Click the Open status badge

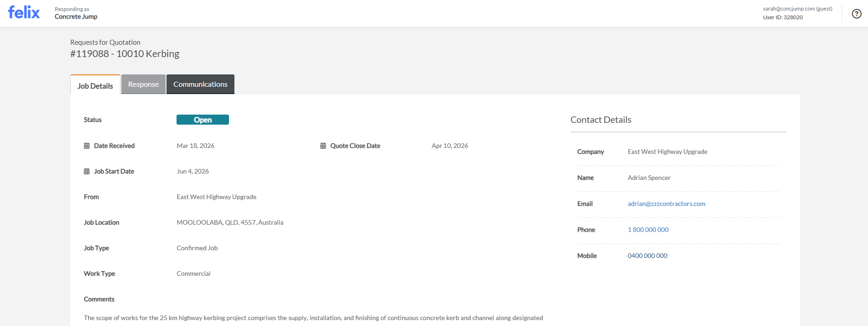pyautogui.click(x=203, y=120)
